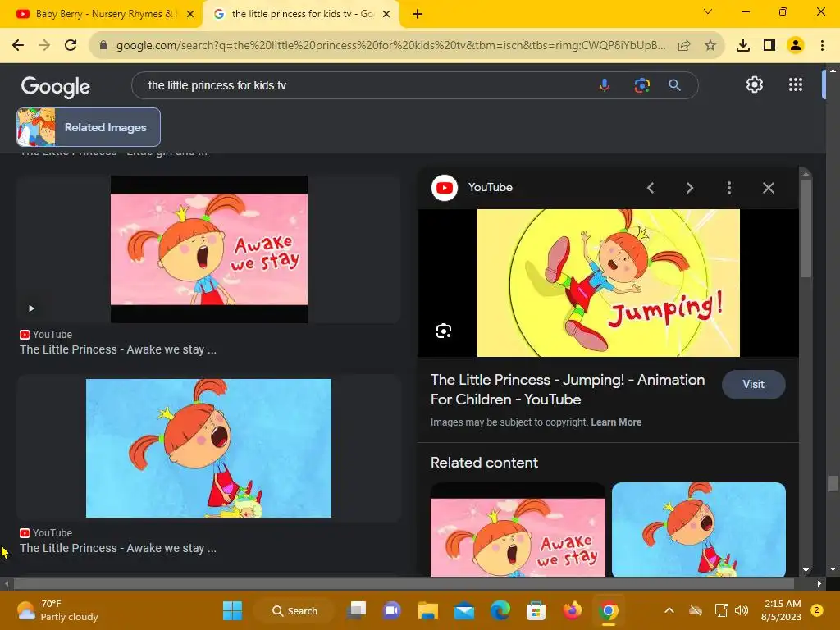Toggle the Chrome side panel icon
Screen dimensions: 840x630
click(x=769, y=46)
